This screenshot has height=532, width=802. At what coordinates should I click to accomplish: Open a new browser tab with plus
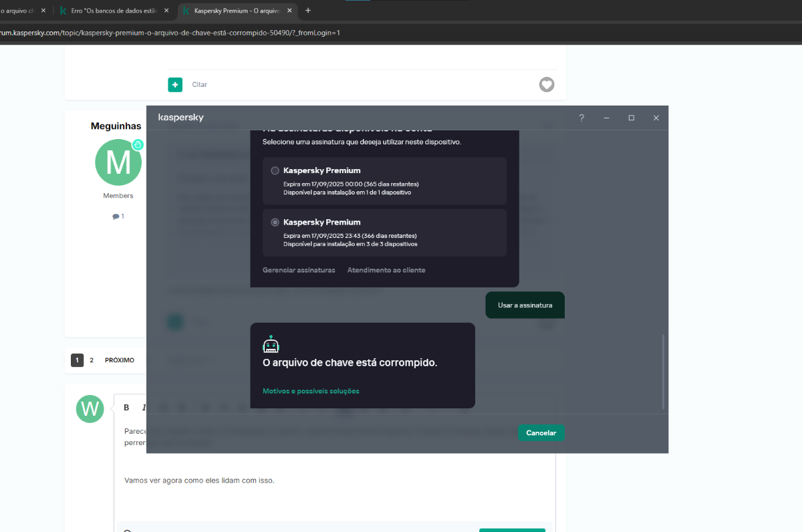point(308,11)
